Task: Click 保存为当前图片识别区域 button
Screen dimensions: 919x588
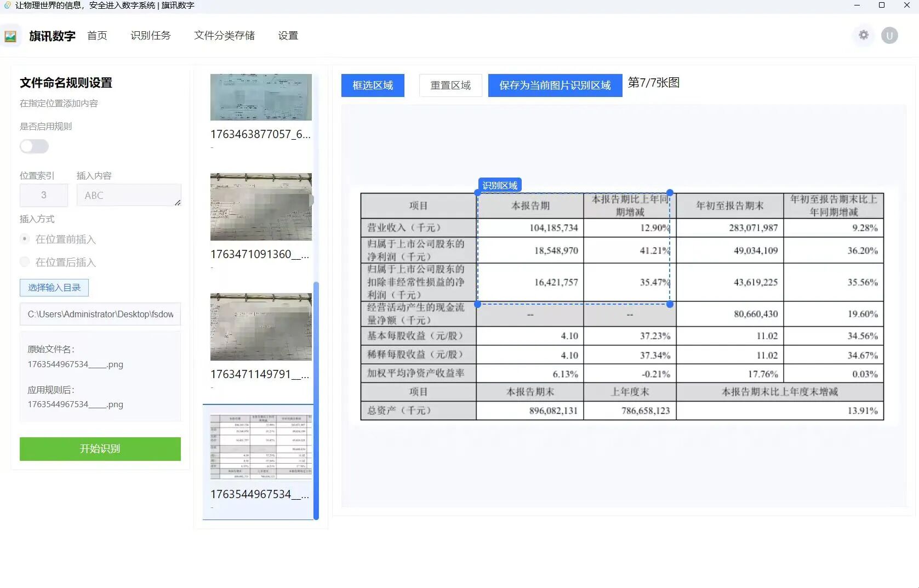Action: (555, 85)
